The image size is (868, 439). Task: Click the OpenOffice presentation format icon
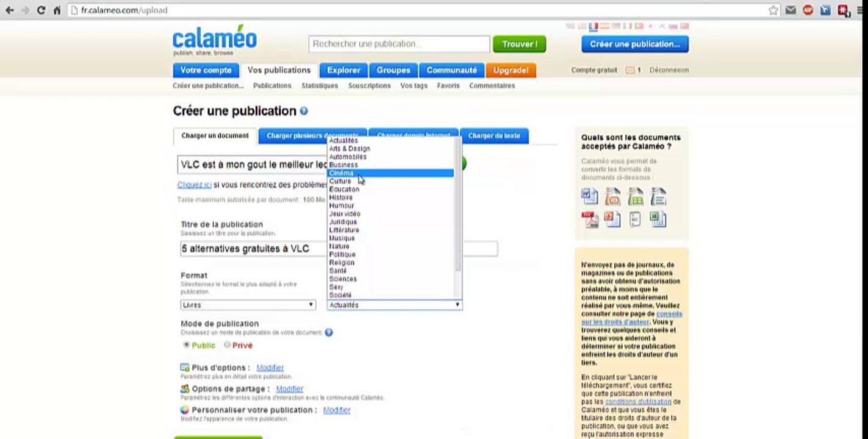click(x=612, y=196)
